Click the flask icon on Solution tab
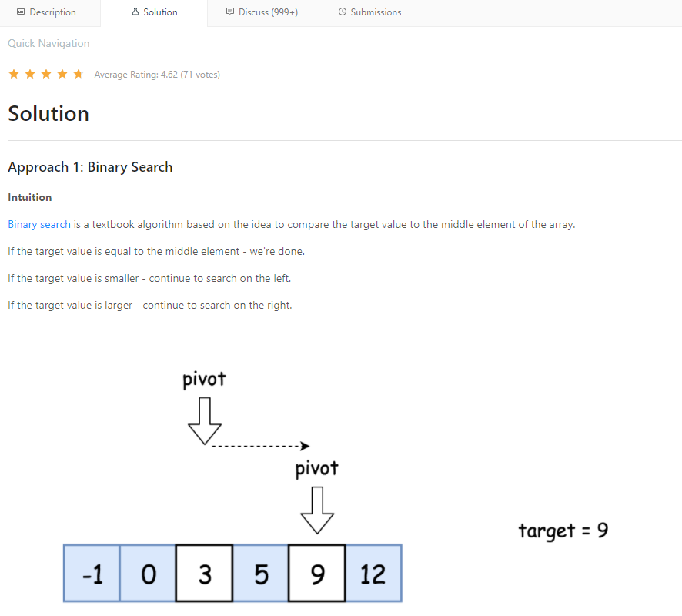682x616 pixels. coord(135,12)
